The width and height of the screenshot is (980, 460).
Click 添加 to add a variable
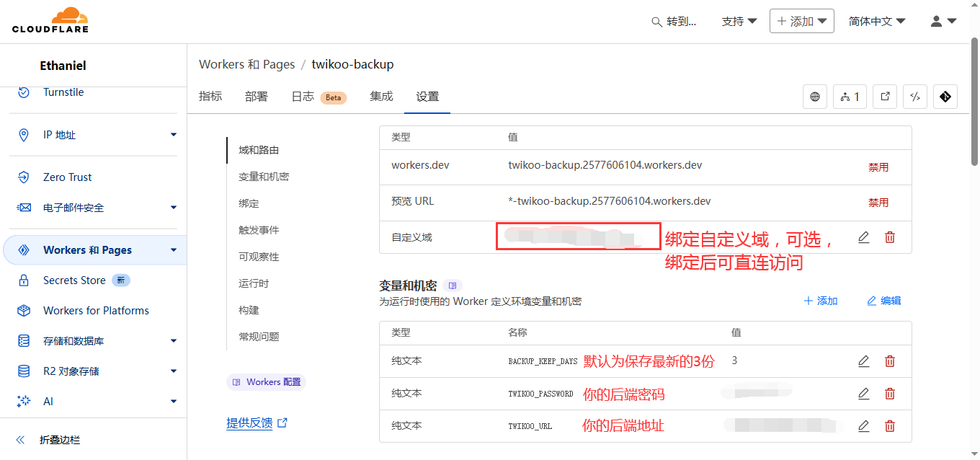coord(821,301)
